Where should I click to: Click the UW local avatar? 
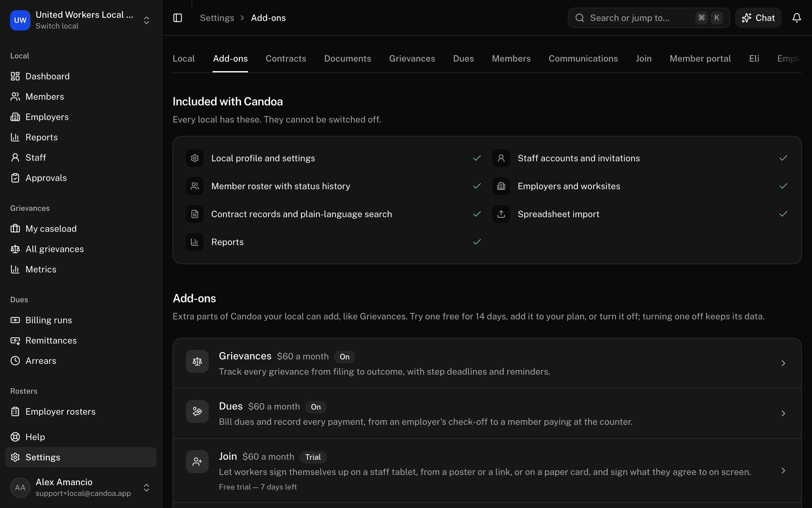20,20
